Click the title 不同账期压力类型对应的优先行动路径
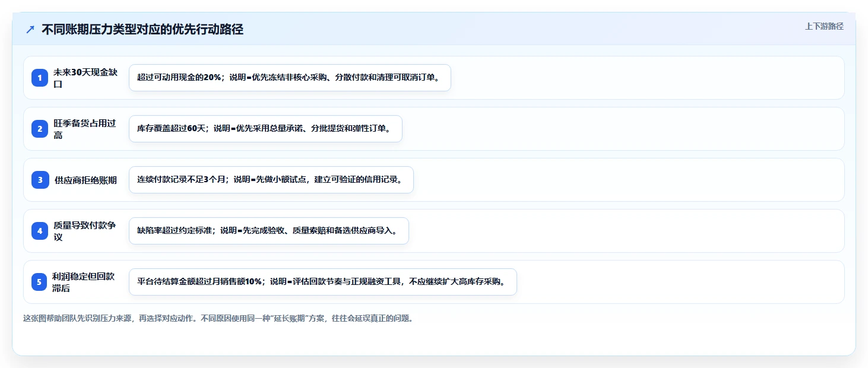This screenshot has height=368, width=868. pos(142,30)
